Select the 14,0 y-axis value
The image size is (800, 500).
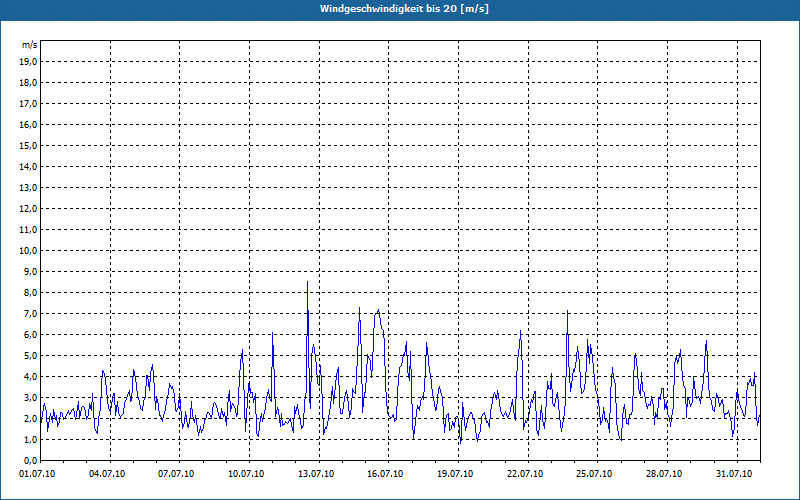[28, 166]
